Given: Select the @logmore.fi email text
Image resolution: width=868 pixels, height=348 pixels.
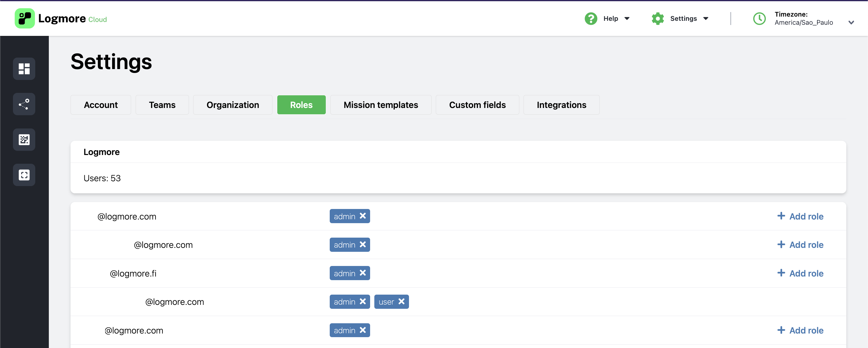Looking at the screenshot, I should pos(133,274).
